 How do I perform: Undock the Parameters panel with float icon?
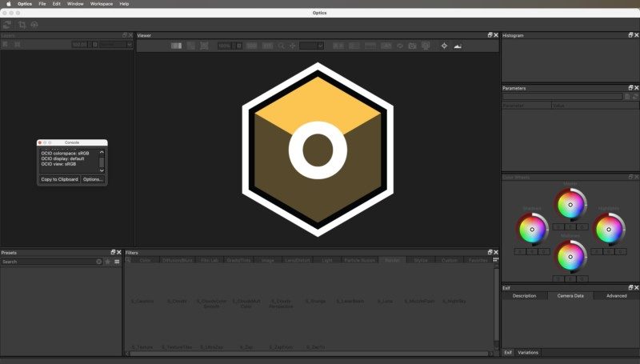(x=630, y=88)
